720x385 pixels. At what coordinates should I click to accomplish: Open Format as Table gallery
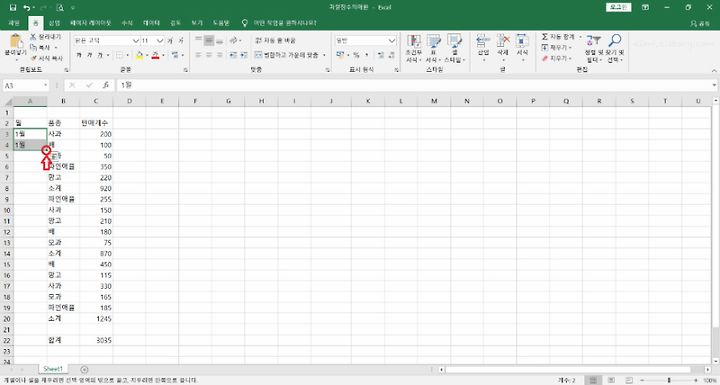433,48
